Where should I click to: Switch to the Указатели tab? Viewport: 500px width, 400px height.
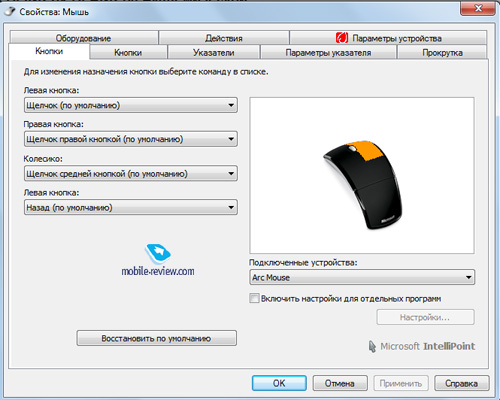point(214,53)
